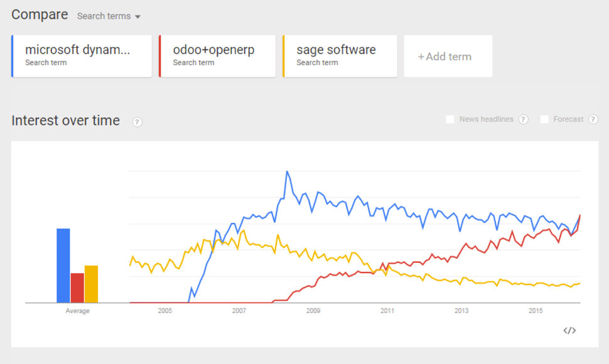The height and width of the screenshot is (364, 609).
Task: Open help icon beside Interest over time
Action: [137, 122]
